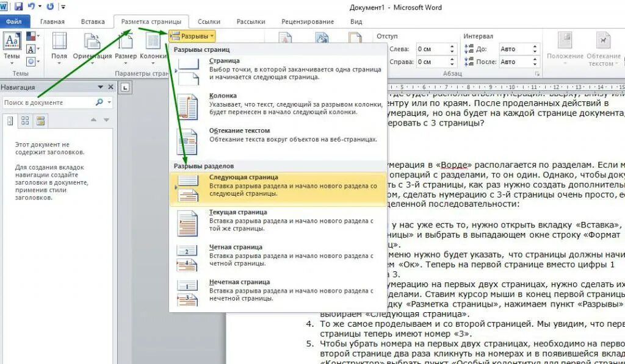Screen dimensions: 625x364
Task: Click the spacing after icon next to После
Action: coord(469,62)
